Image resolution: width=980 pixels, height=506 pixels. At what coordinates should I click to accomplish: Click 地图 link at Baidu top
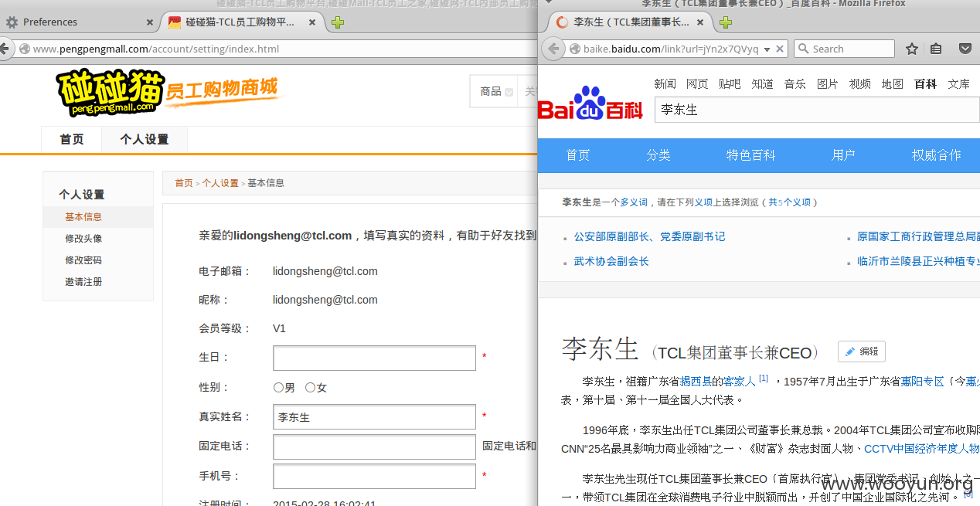tap(892, 83)
